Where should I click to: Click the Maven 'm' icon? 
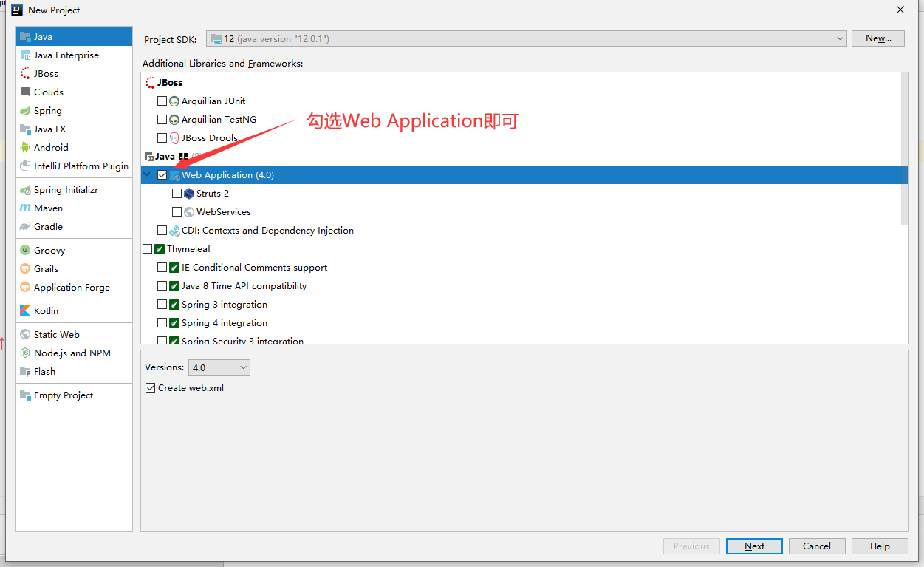(25, 208)
